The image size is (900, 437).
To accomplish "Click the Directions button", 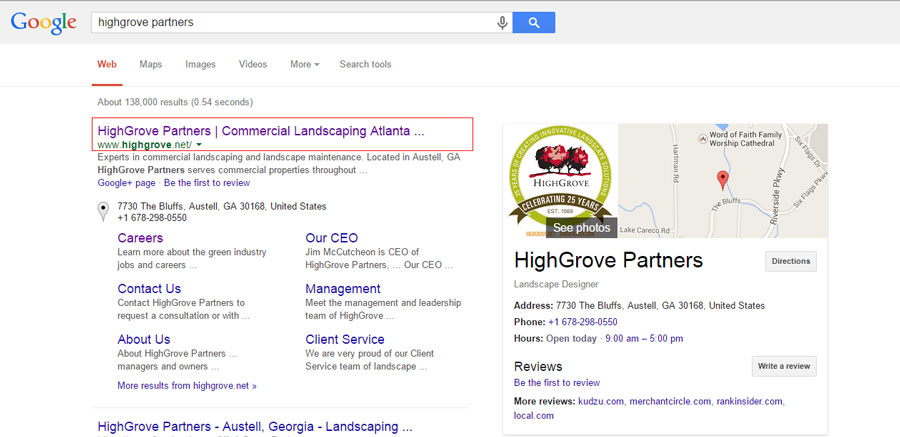I will 790,261.
